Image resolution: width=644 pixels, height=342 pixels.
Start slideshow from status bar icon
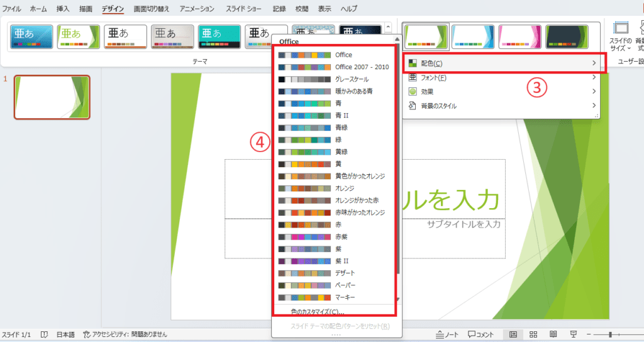[x=574, y=334]
